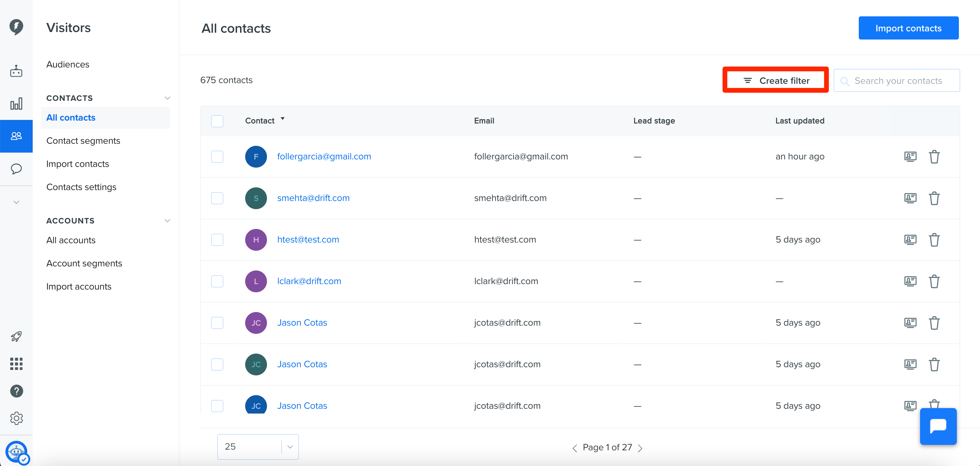
Task: Check the follergarcia@gmail.com row checkbox
Action: [217, 156]
